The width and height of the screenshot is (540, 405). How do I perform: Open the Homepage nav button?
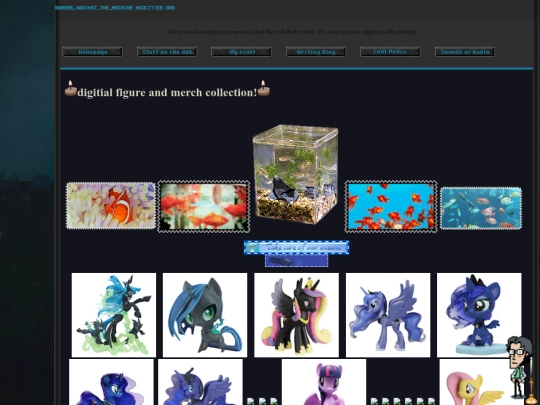click(x=92, y=52)
